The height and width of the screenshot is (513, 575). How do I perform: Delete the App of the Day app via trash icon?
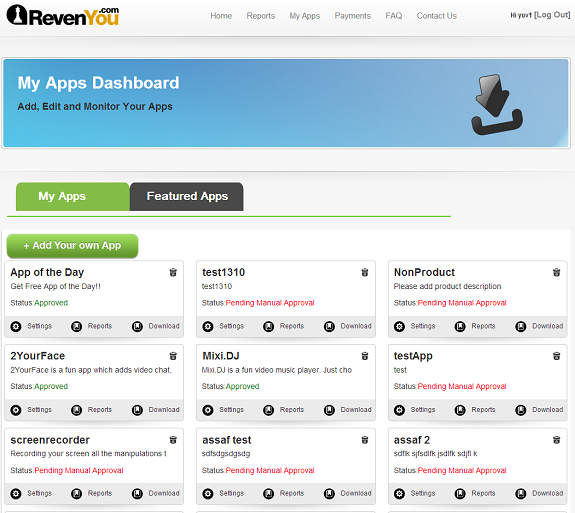pos(173,272)
